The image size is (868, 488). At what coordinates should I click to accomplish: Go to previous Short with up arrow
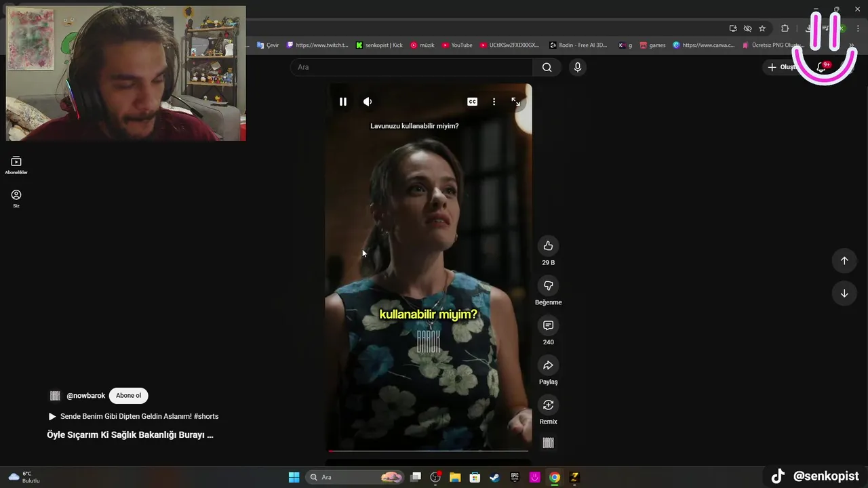click(844, 260)
